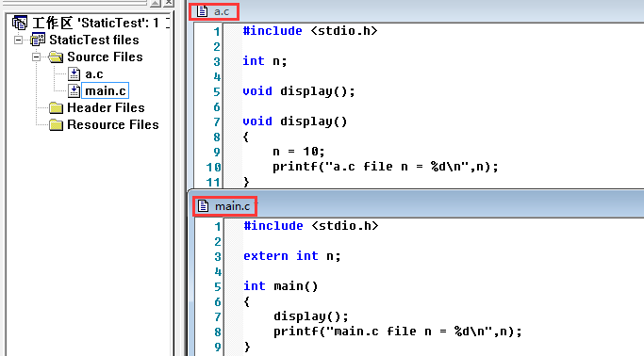This screenshot has height=356, width=644.
Task: Click the StaticTest files project icon
Action: pos(38,40)
